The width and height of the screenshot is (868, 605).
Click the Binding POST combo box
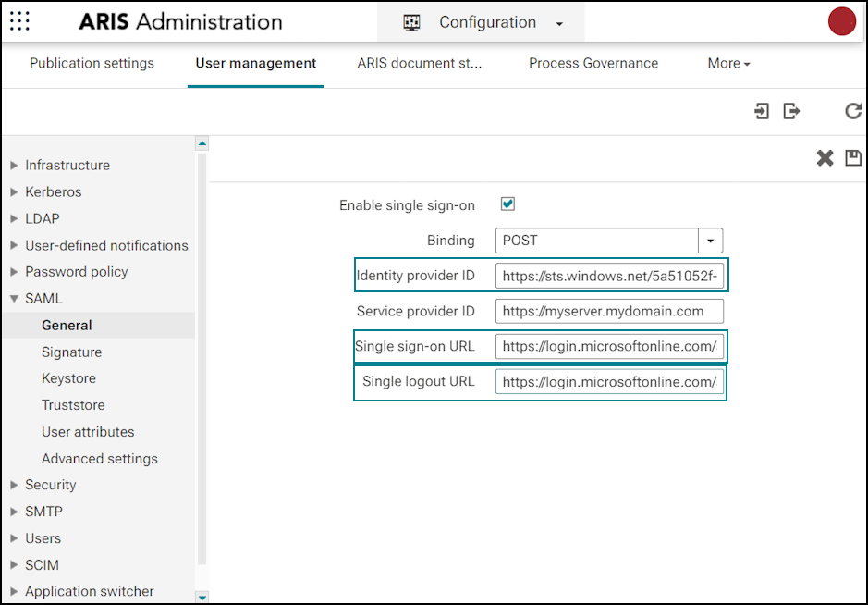[609, 241]
